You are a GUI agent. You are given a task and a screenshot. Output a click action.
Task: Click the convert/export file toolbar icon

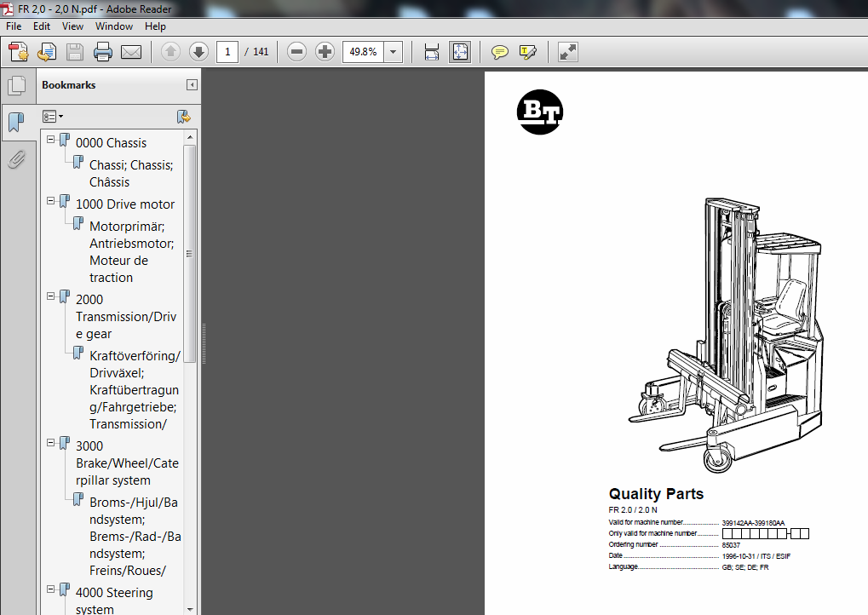coord(47,52)
